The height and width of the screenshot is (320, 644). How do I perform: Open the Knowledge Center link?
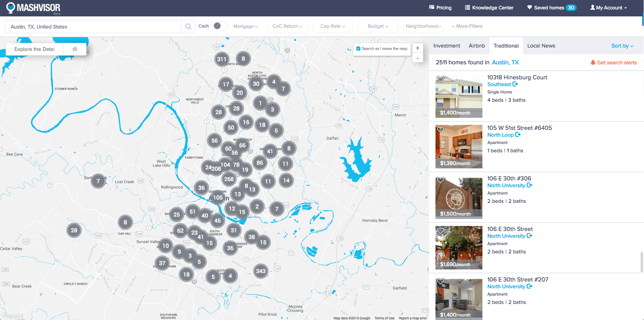(x=489, y=8)
